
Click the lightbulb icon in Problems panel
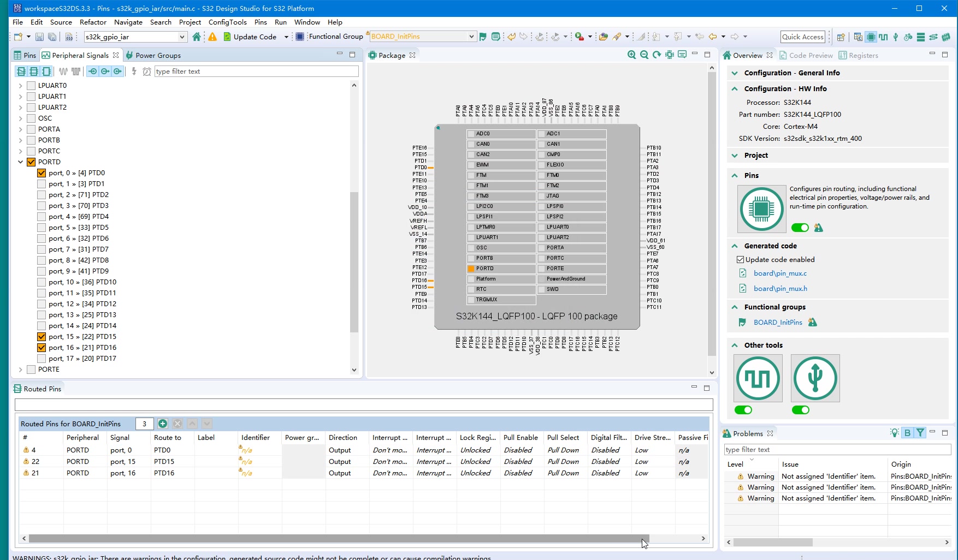(x=894, y=433)
